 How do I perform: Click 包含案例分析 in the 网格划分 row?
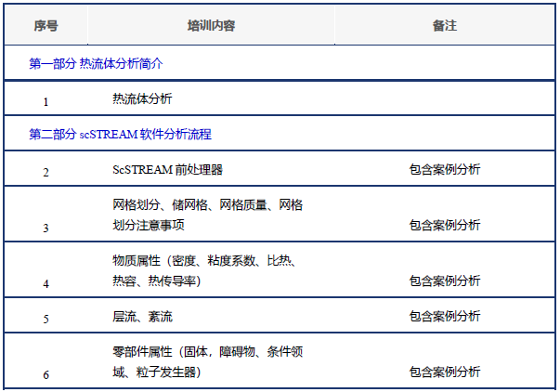[x=445, y=225]
